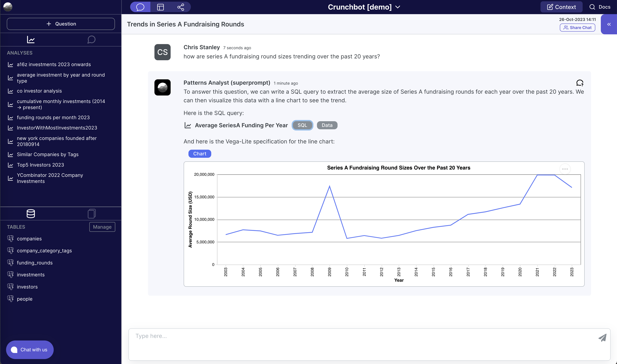Click the chart icon beside co investor analysis
This screenshot has height=364, width=617.
coord(10,91)
